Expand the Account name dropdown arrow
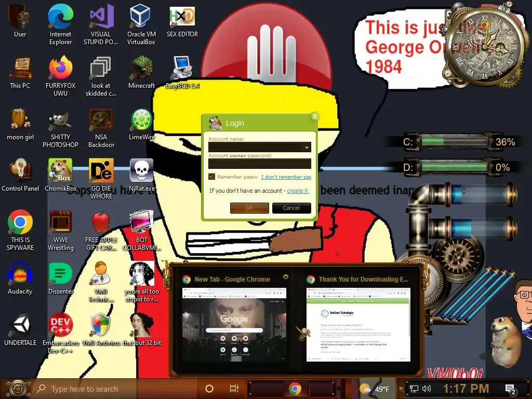Viewport: 532px width, 399px height. pyautogui.click(x=307, y=147)
